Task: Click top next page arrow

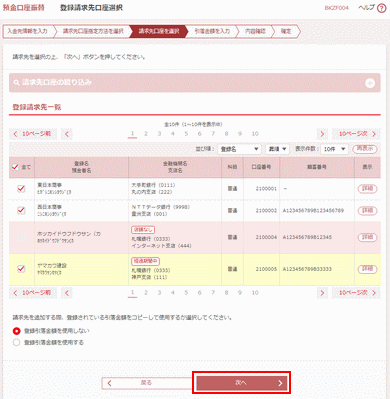Action: (x=322, y=134)
